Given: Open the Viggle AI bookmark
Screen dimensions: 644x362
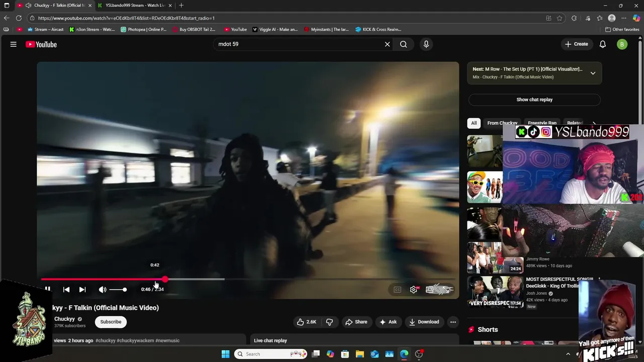Looking at the screenshot, I should click(275, 29).
